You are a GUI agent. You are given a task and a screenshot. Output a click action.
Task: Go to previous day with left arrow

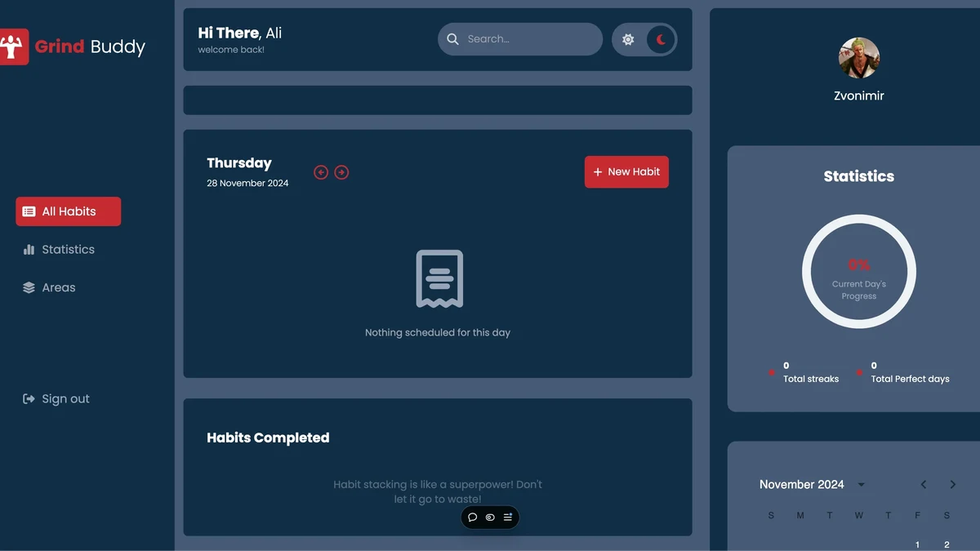point(321,172)
